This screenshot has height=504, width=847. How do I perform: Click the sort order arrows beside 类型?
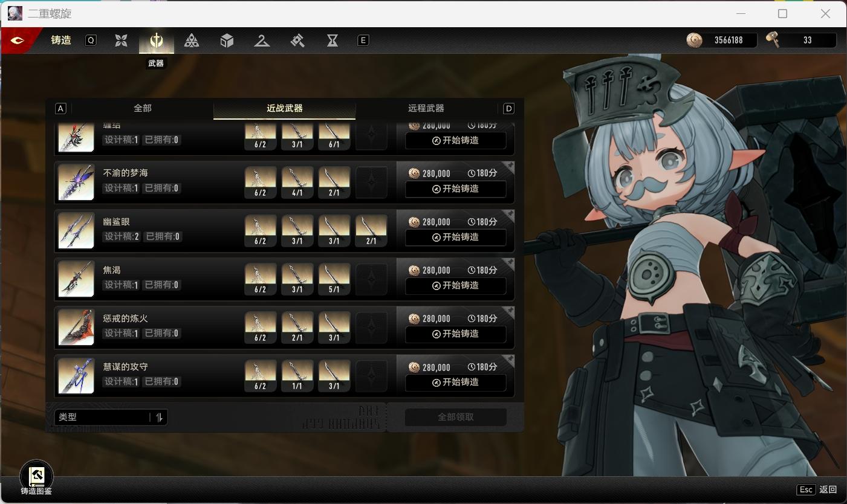tap(160, 417)
